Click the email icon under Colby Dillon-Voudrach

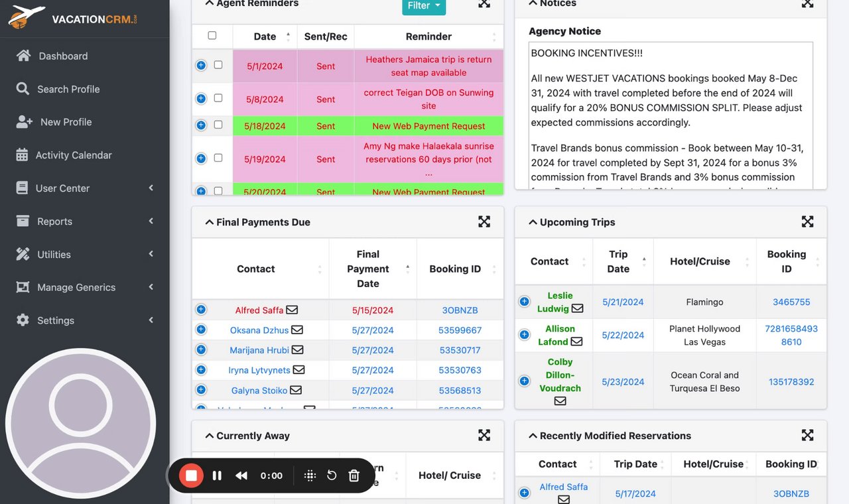pyautogui.click(x=560, y=401)
